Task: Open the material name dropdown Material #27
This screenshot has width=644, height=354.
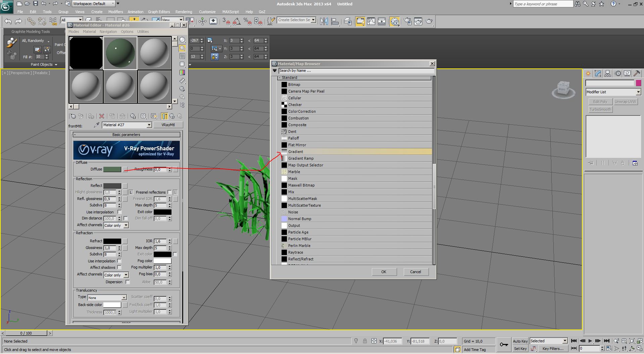Action: (149, 125)
